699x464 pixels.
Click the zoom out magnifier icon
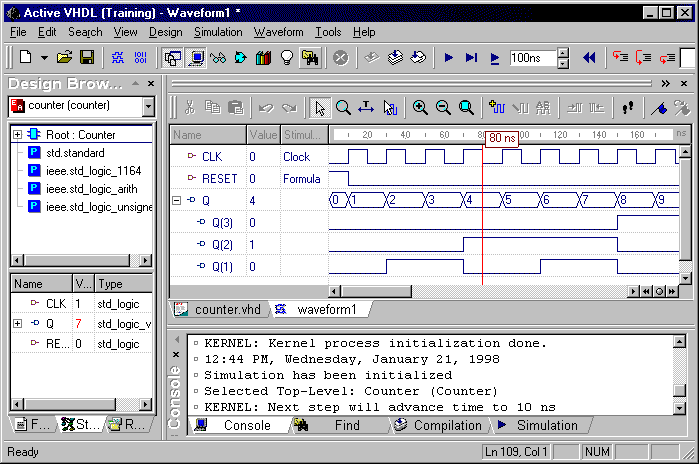443,108
